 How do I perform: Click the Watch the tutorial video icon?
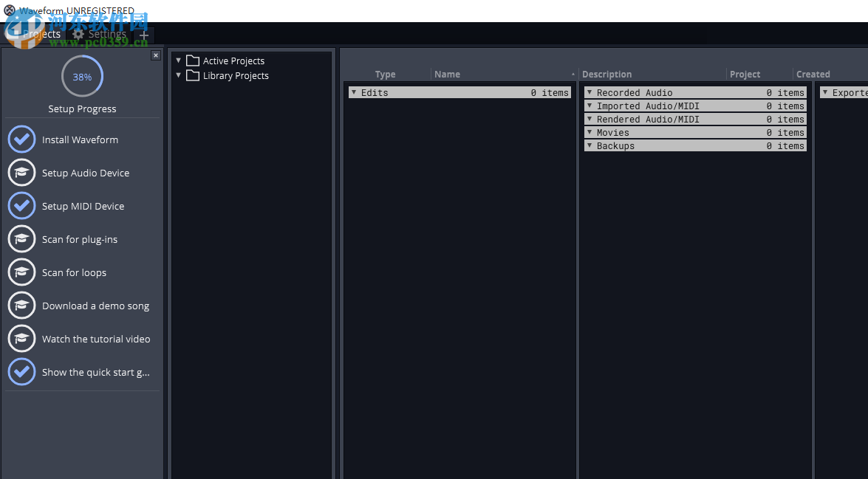(x=21, y=338)
